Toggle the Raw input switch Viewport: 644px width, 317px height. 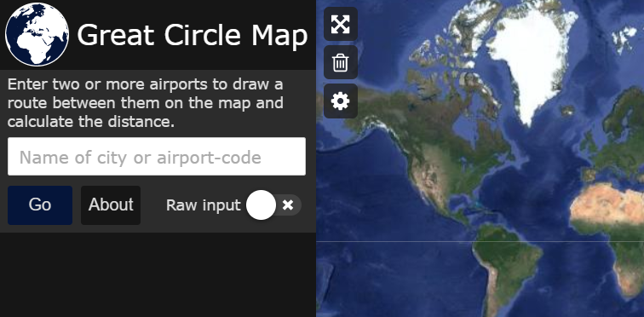(x=273, y=205)
